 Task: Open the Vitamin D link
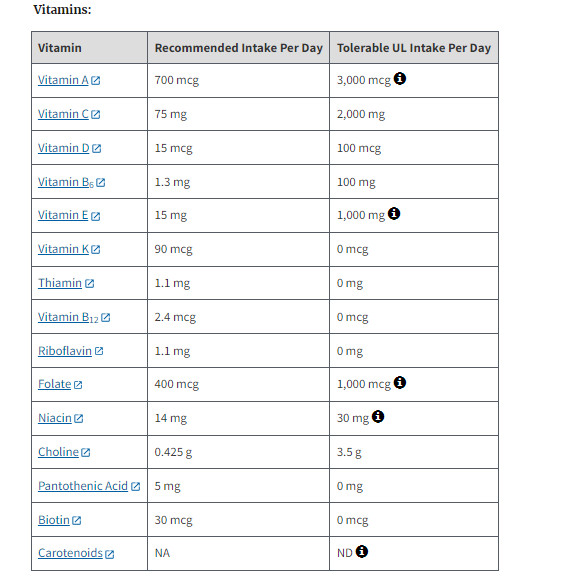point(64,148)
